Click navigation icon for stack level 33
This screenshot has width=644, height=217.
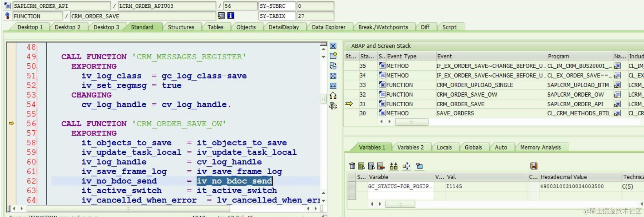[617, 85]
